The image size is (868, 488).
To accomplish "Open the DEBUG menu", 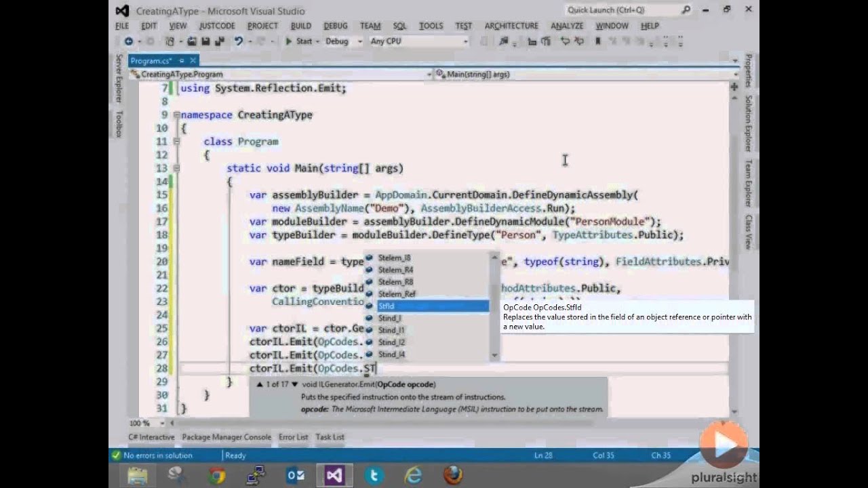I will 335,26.
